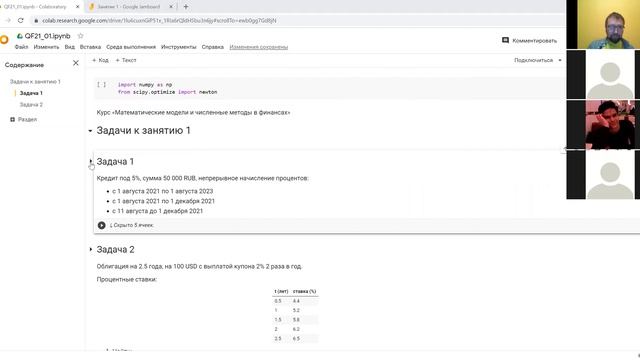This screenshot has height=360, width=640.
Task: Expand the Задача 1 section arrow
Action: (90, 161)
